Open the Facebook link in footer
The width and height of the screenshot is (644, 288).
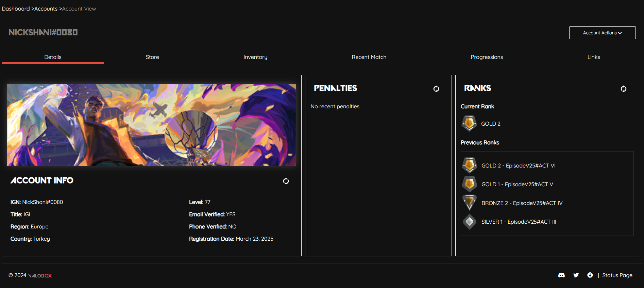[590, 275]
